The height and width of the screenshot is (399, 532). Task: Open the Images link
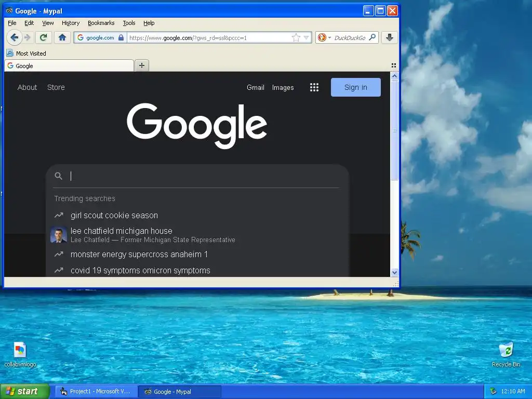pyautogui.click(x=283, y=87)
